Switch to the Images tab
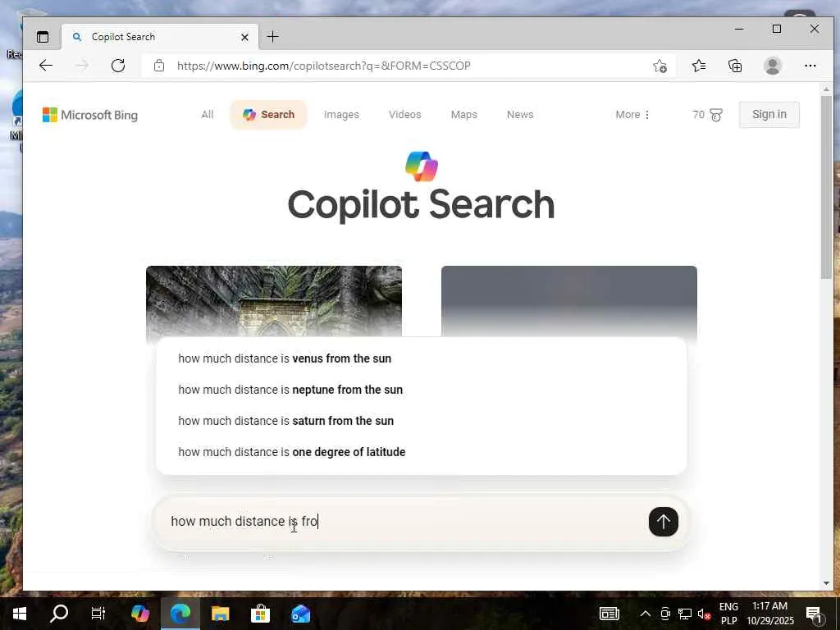This screenshot has width=840, height=630. [x=341, y=114]
